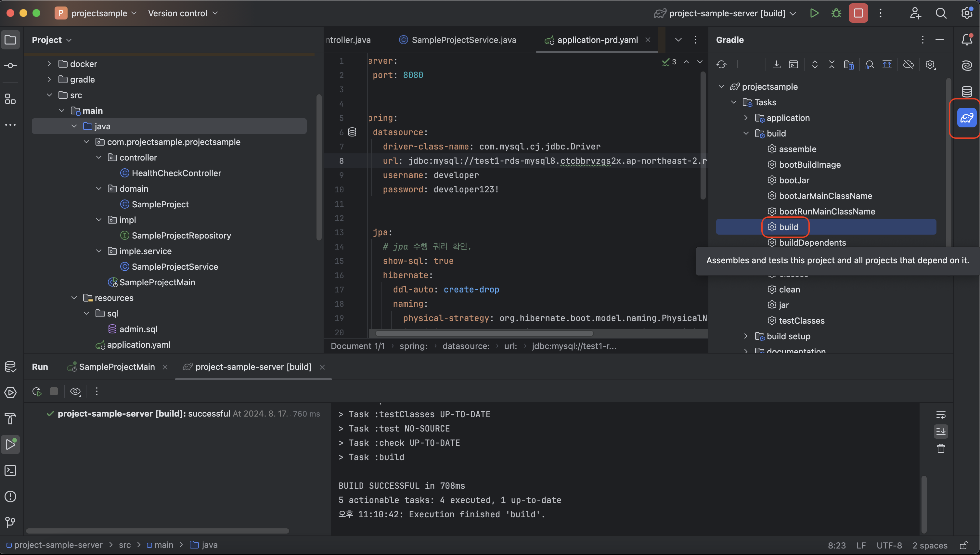Select the SampleProjectMain run tab

[117, 367]
